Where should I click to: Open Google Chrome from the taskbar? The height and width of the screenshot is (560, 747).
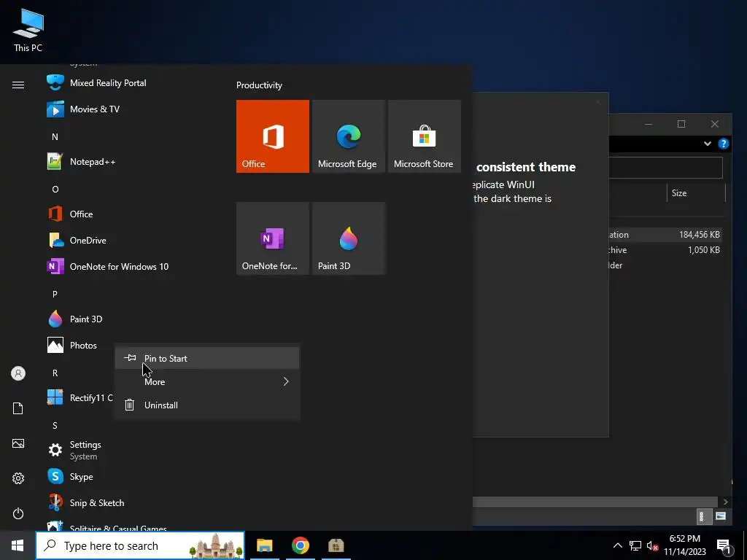click(300, 545)
